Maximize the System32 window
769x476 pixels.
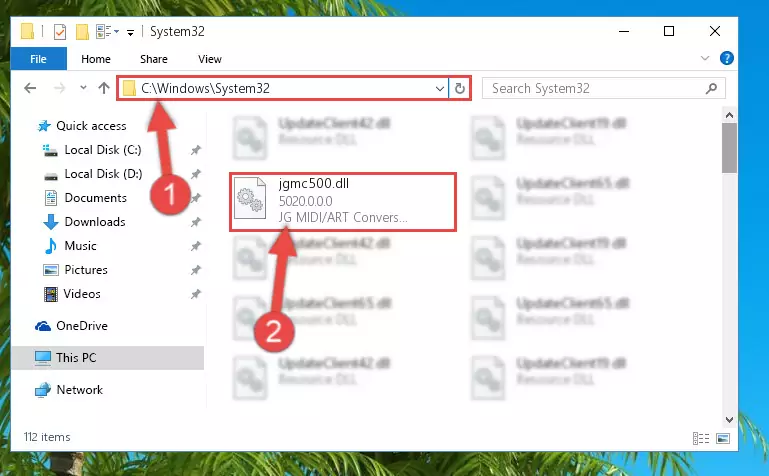[x=669, y=32]
